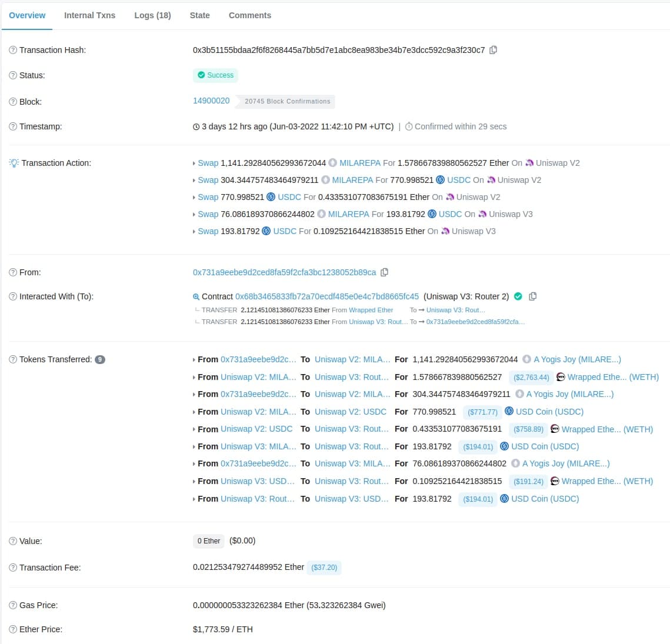Viewport: 670px width, 644px height.
Task: Click the help icon beside Interacted With (To)
Action: (13, 296)
